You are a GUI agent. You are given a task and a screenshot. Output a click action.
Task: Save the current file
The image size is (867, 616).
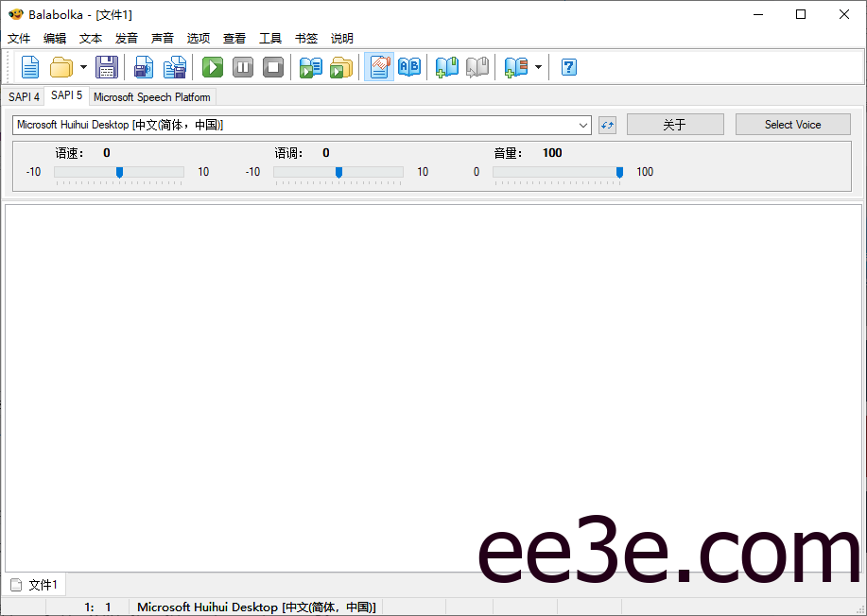pyautogui.click(x=106, y=67)
